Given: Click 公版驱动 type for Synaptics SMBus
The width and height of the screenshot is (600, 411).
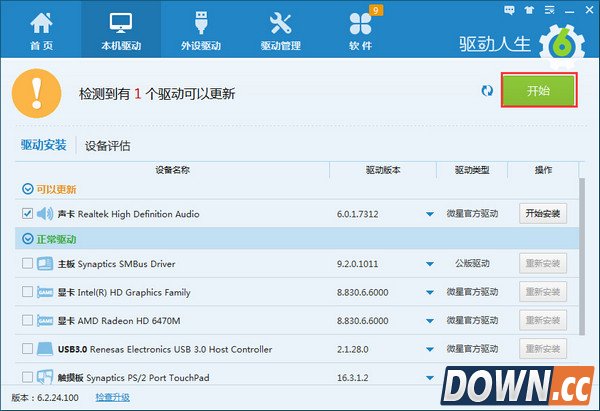Looking at the screenshot, I should point(472,263).
